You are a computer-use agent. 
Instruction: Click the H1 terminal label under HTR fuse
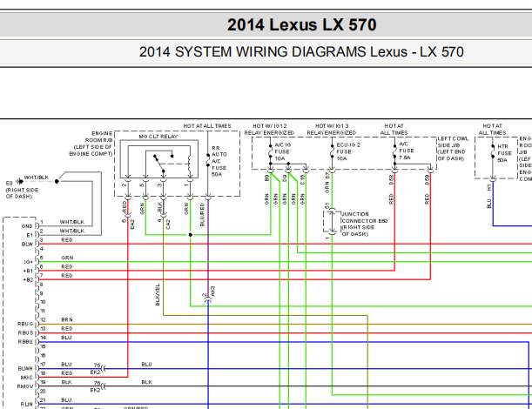click(489, 188)
